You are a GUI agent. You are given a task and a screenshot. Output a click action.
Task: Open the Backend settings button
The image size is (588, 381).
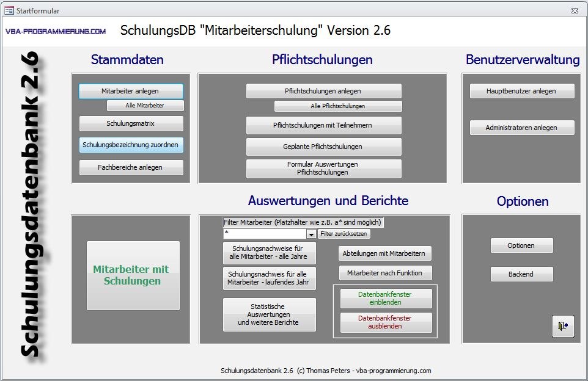[x=521, y=274]
